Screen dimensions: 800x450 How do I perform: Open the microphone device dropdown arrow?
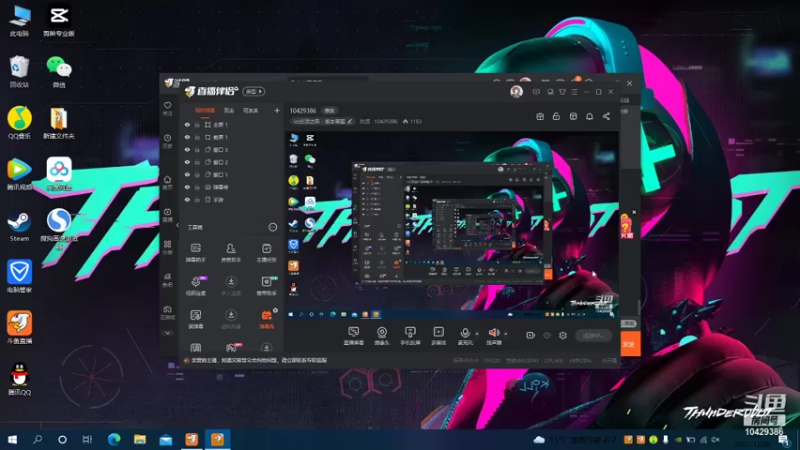click(477, 334)
